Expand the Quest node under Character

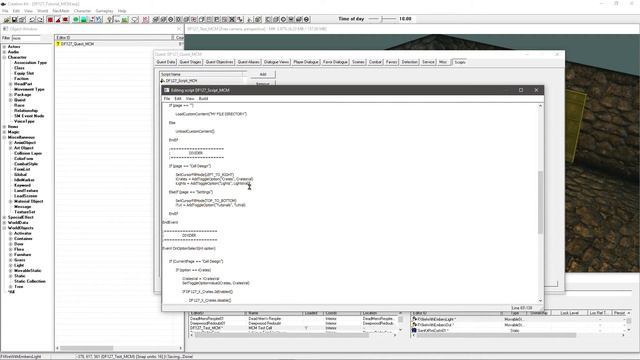pos(11,100)
